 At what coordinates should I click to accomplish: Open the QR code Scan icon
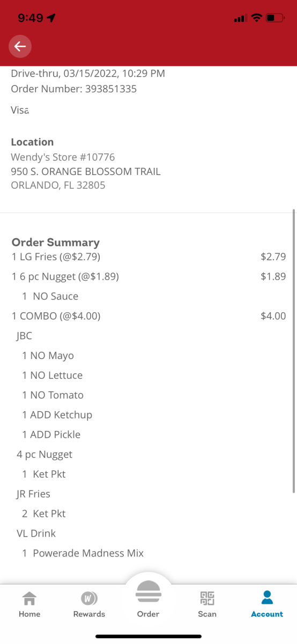[207, 598]
